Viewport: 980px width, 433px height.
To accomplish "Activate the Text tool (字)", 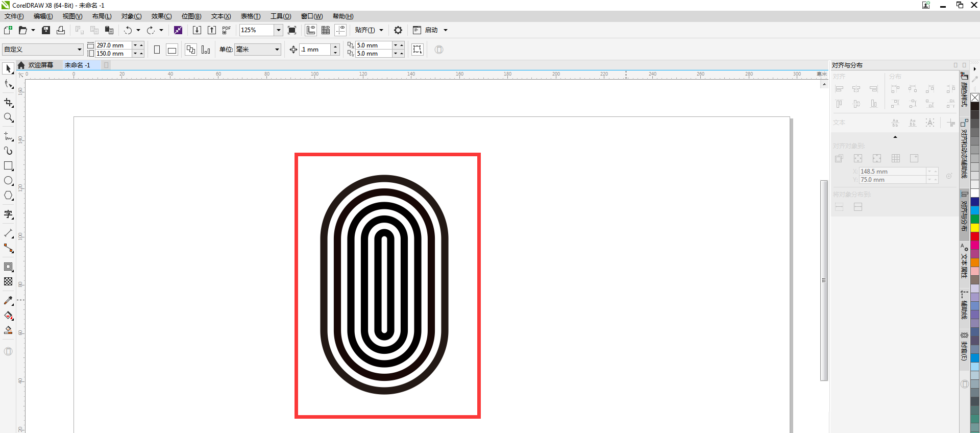I will 8,214.
